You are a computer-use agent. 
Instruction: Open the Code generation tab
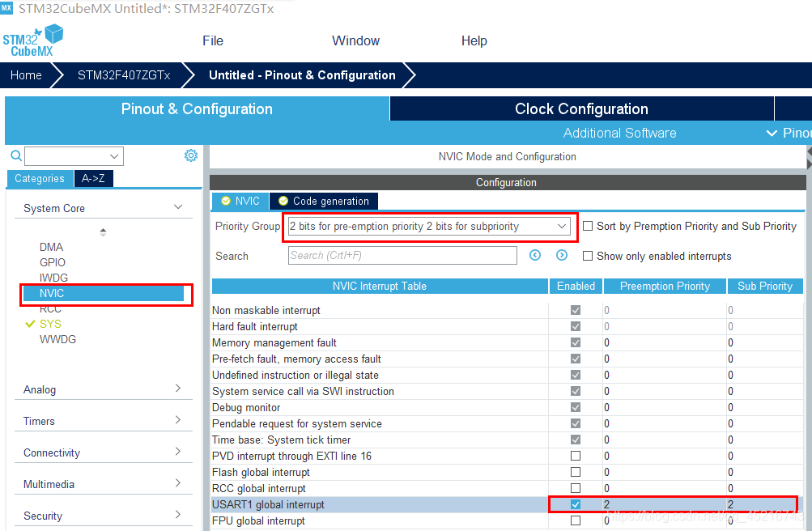[x=324, y=201]
